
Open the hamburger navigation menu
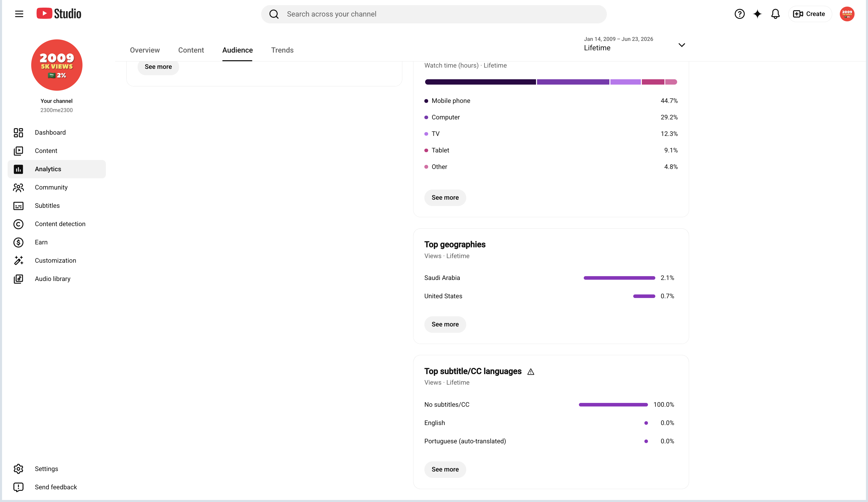click(x=19, y=14)
